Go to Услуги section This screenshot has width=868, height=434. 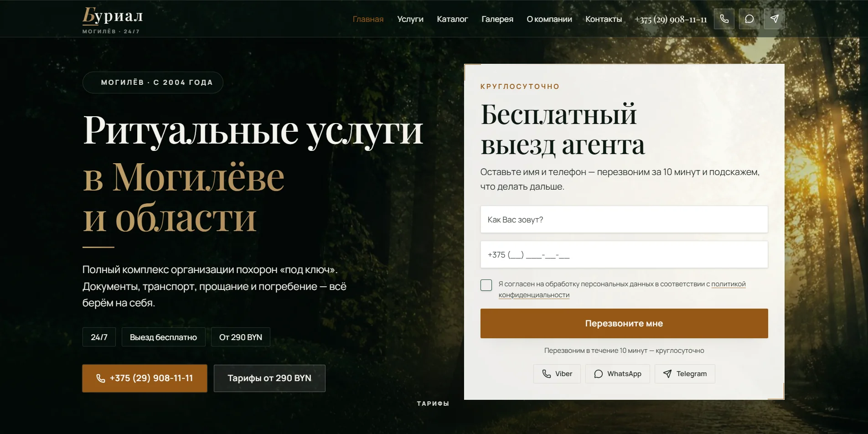(x=410, y=19)
